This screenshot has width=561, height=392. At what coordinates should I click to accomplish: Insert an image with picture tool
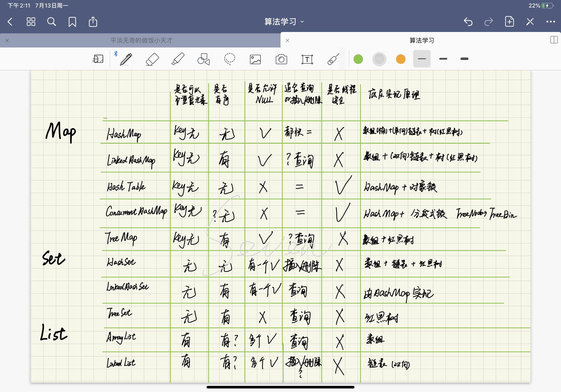[255, 59]
